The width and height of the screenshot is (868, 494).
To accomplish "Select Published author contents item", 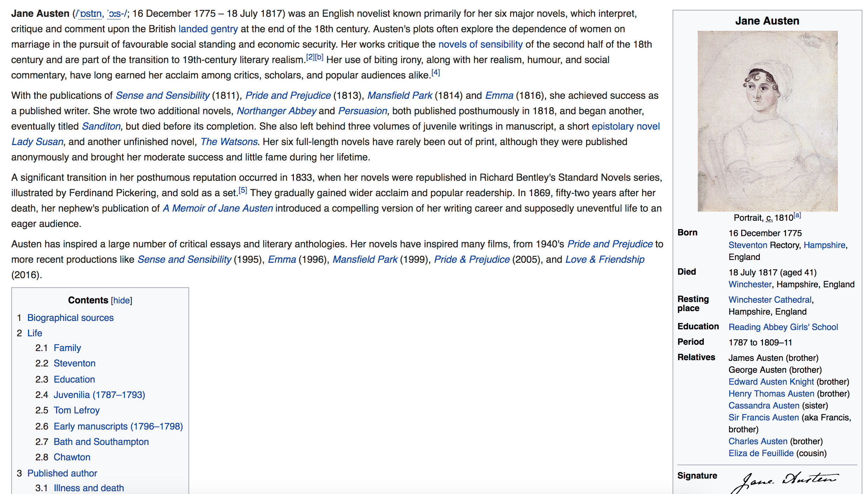I will [62, 473].
